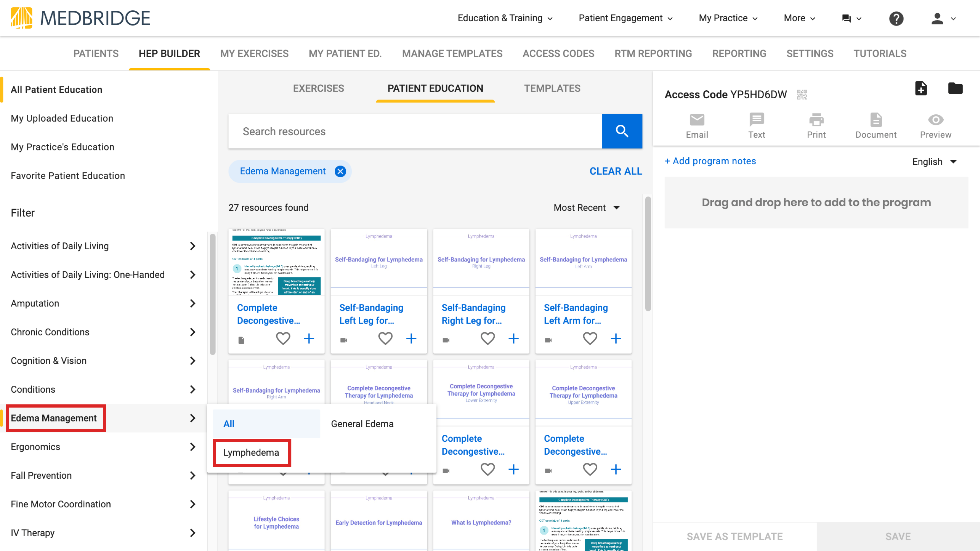Screen dimensions: 980x551
Task: Add Self-Bandaging Left Leg to program
Action: pyautogui.click(x=411, y=338)
